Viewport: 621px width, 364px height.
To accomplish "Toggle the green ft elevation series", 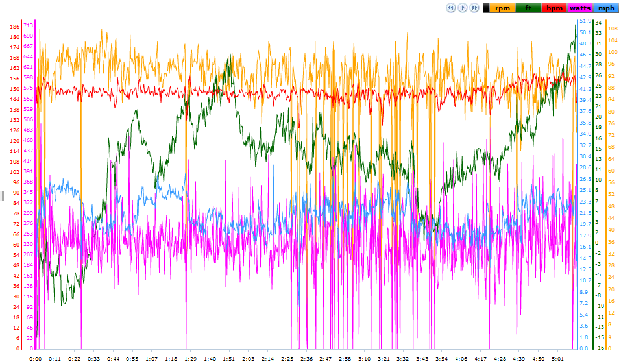I will coord(528,8).
